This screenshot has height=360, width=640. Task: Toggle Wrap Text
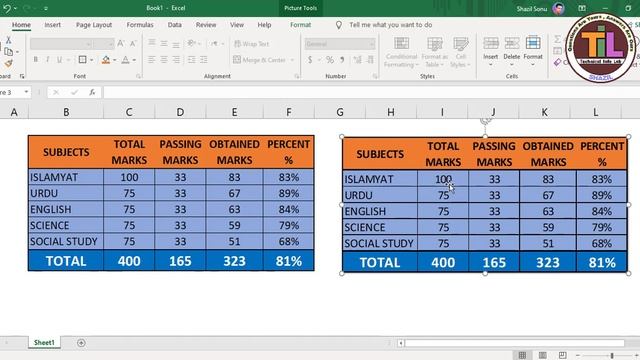(x=251, y=44)
